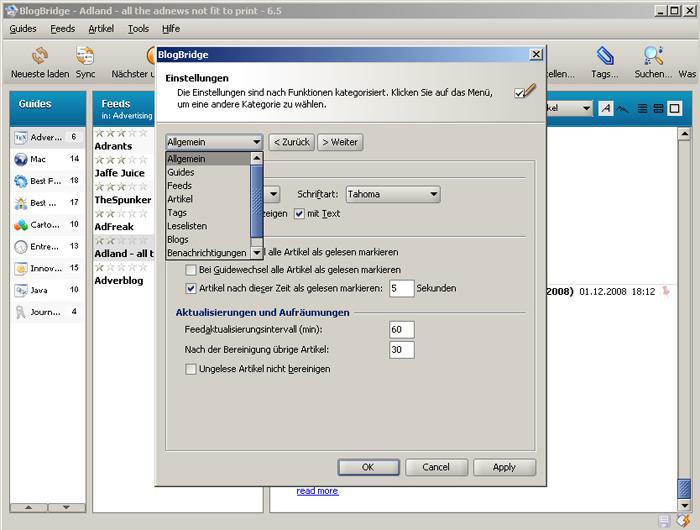700x530 pixels.
Task: Select the Java guide icon
Action: [x=21, y=290]
